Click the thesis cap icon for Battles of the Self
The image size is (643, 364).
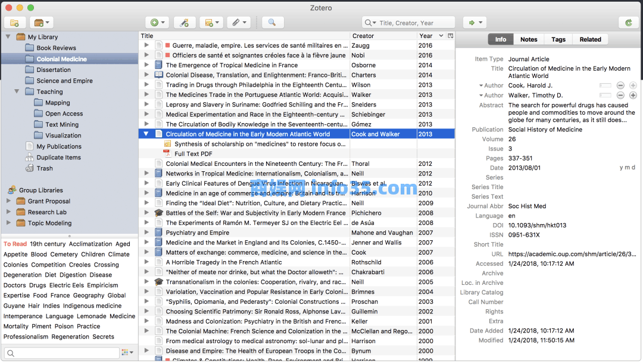point(158,213)
